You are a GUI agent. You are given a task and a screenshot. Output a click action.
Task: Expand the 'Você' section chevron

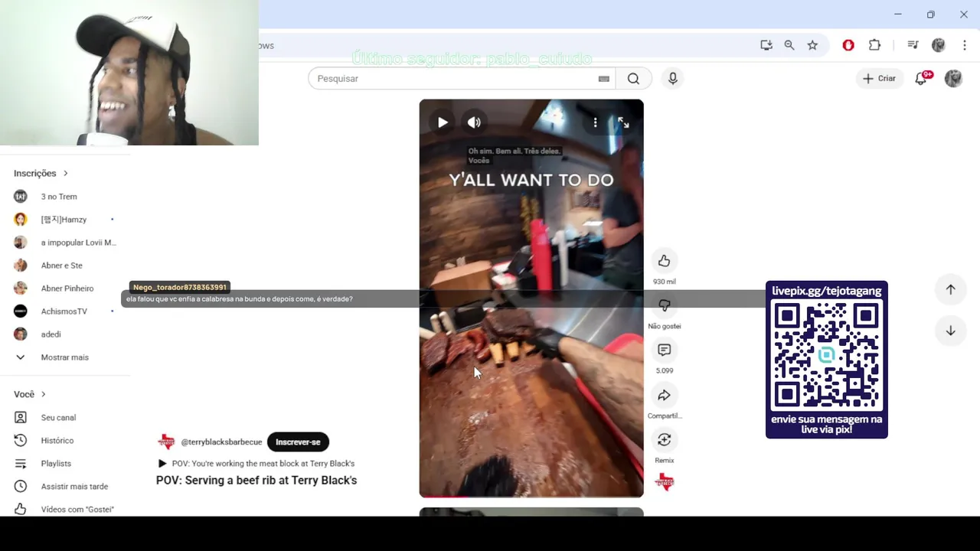click(x=43, y=394)
